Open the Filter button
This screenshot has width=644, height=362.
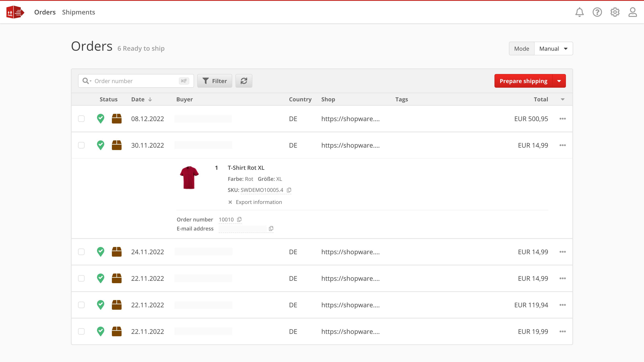click(215, 81)
